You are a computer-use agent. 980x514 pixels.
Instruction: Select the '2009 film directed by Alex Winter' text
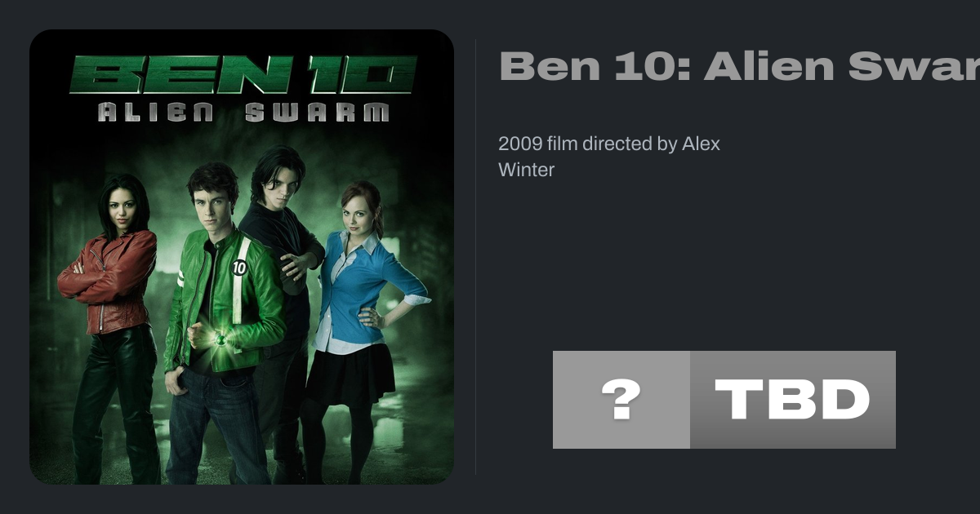[x=609, y=157]
